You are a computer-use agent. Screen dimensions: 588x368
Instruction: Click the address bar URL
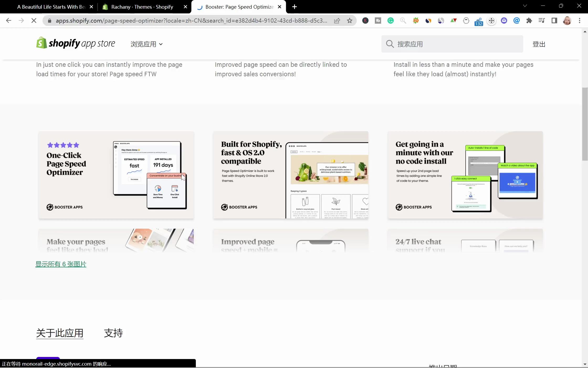191,21
